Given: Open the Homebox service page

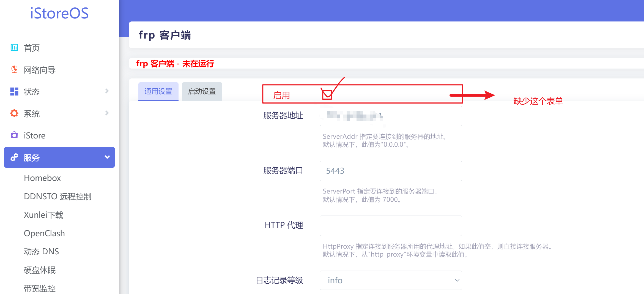Looking at the screenshot, I should click(42, 178).
